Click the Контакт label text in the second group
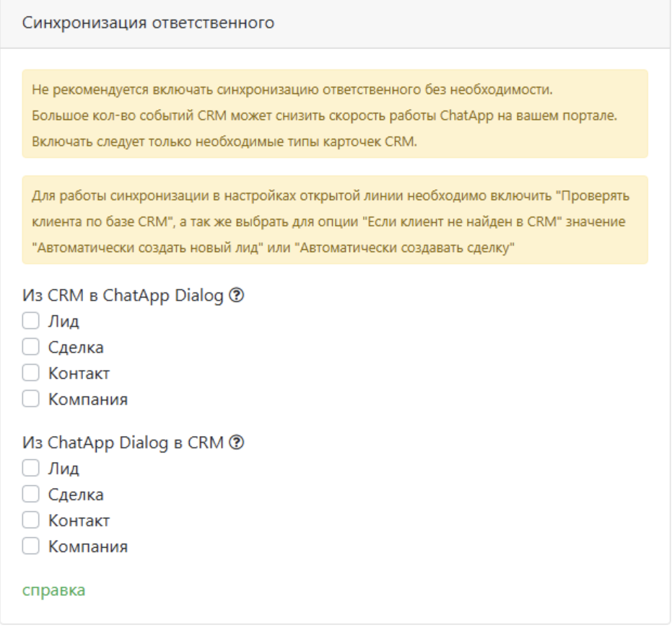Screen dimensions: 672x628 tap(79, 520)
